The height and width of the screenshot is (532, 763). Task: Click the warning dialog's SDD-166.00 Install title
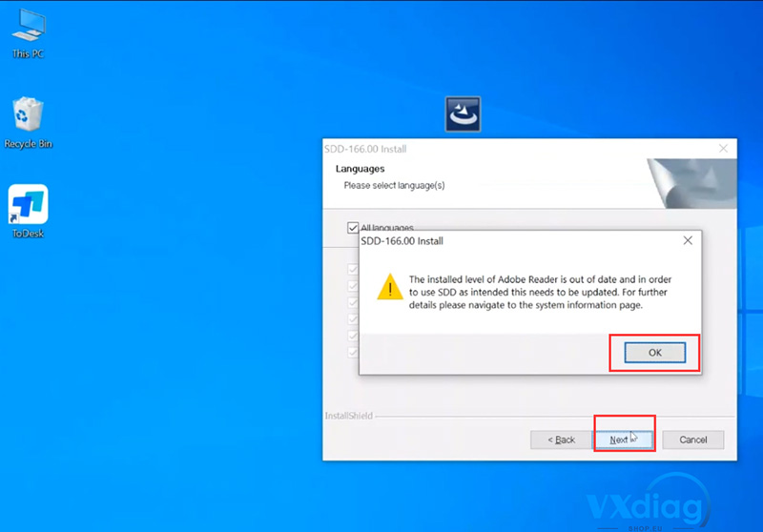pyautogui.click(x=402, y=240)
